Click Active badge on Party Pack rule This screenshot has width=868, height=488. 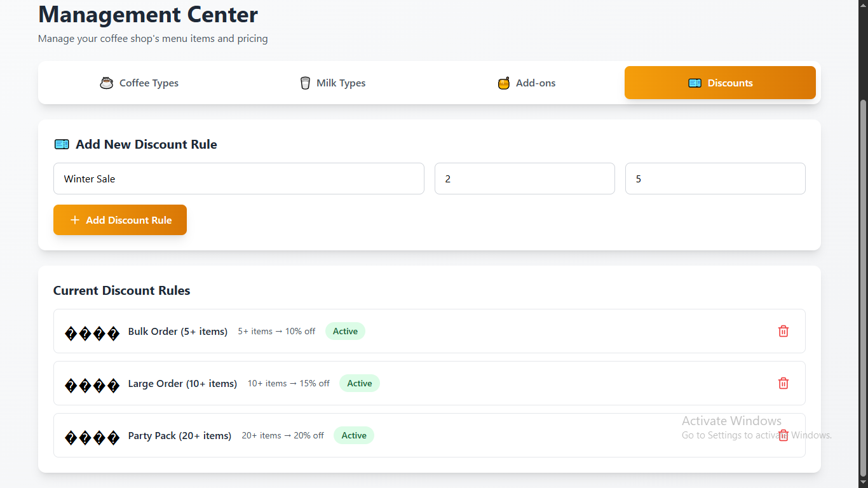click(x=354, y=435)
